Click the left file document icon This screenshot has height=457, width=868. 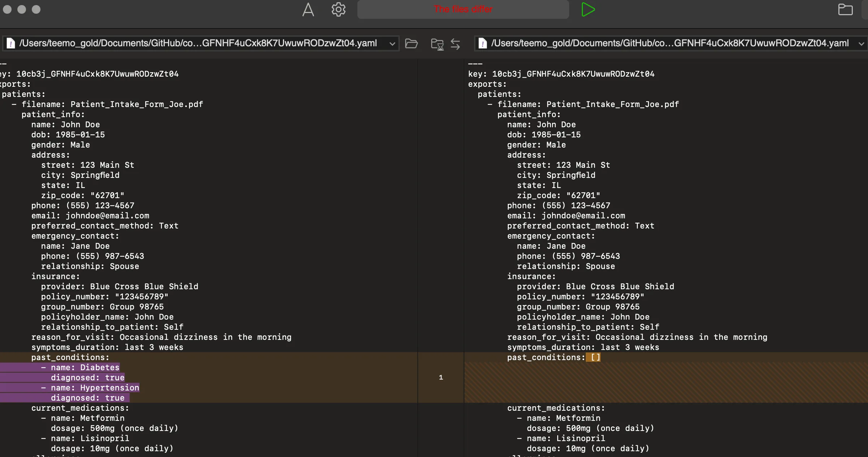[x=11, y=43]
